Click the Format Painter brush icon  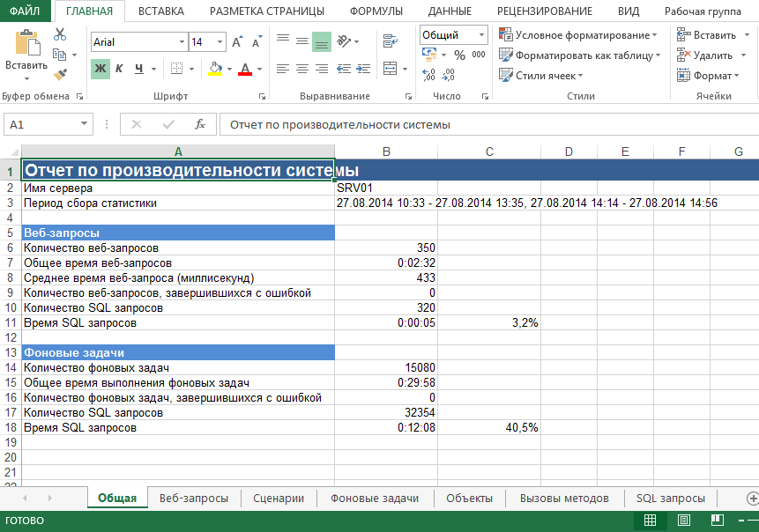[x=60, y=75]
